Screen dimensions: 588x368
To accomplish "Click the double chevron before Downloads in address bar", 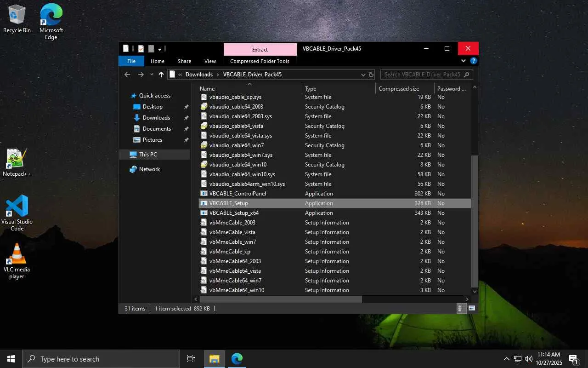I will tap(180, 75).
